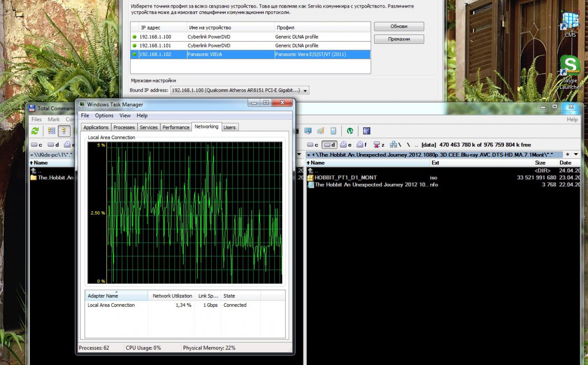588x365 pixels.
Task: Switch to the Networking tab
Action: 206,127
